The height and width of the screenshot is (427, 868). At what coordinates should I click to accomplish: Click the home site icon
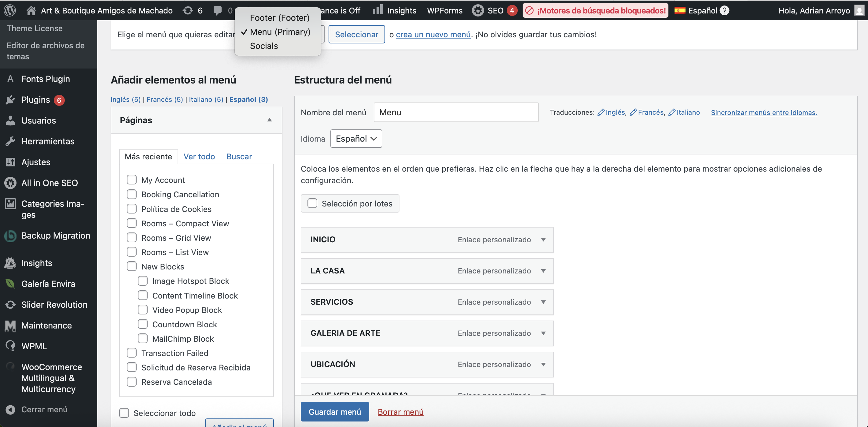click(31, 10)
